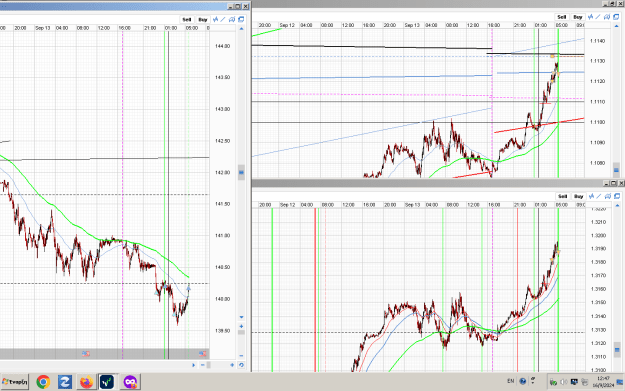Click Buy in the bottom-right chart
The height and width of the screenshot is (391, 625).
click(579, 196)
